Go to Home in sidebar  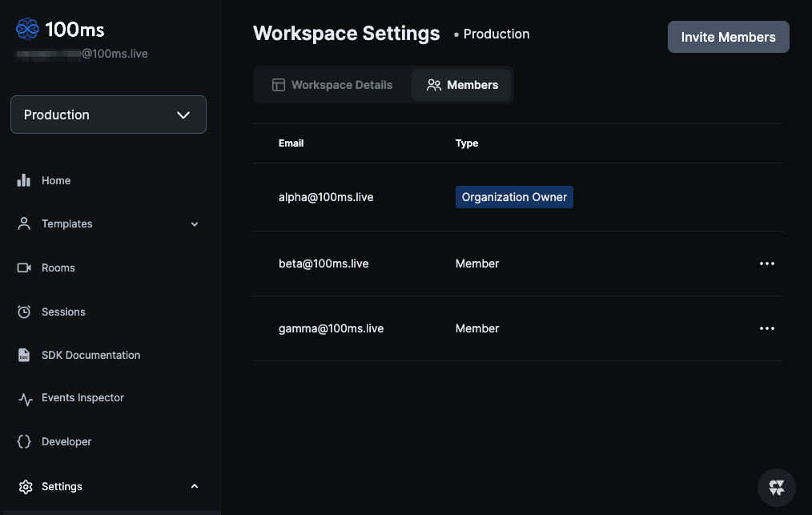point(56,180)
